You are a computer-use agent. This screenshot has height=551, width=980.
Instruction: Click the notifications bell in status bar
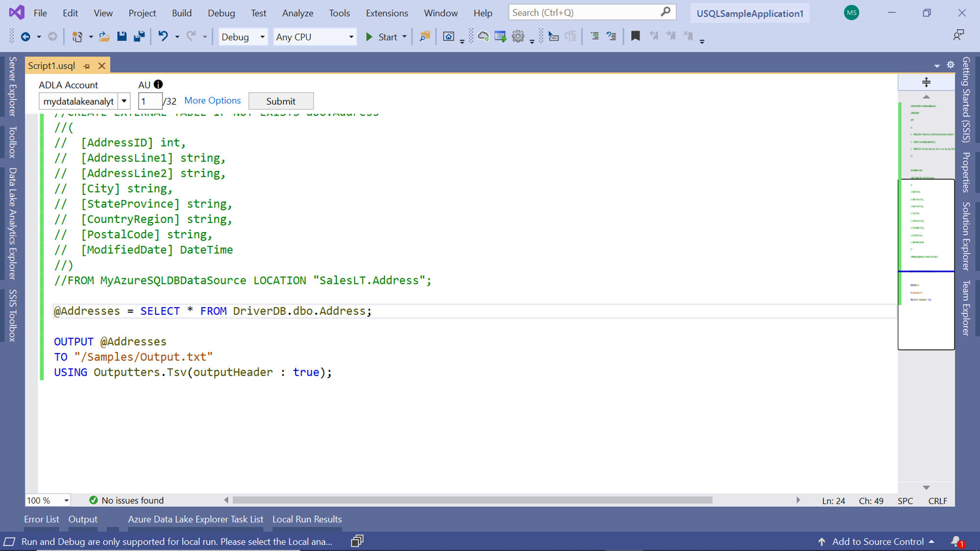click(x=956, y=541)
